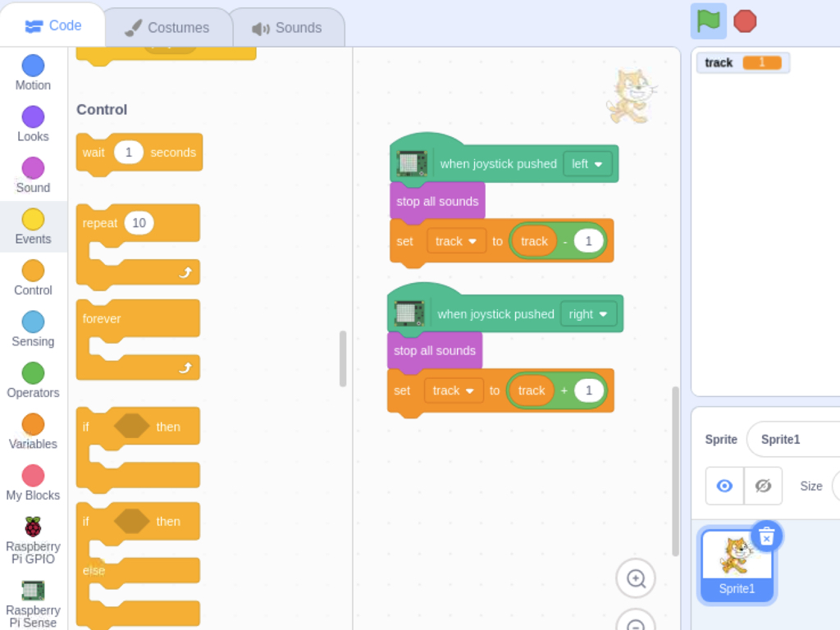The image size is (840, 630).
Task: Open the Events blocks category
Action: pos(33,227)
